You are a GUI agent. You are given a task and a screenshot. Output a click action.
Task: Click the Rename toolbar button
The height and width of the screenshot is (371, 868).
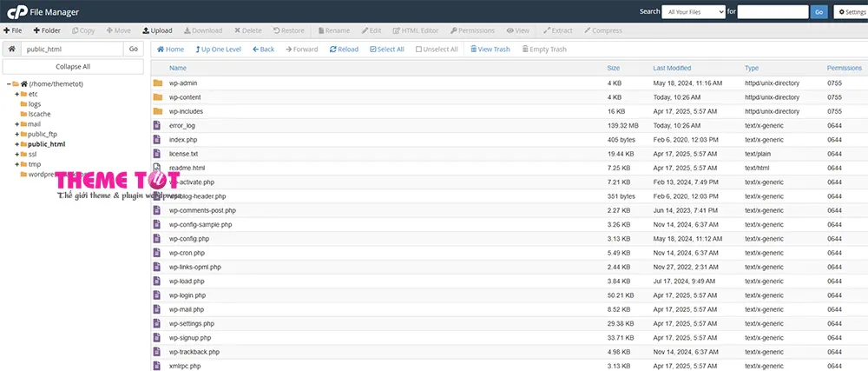334,30
